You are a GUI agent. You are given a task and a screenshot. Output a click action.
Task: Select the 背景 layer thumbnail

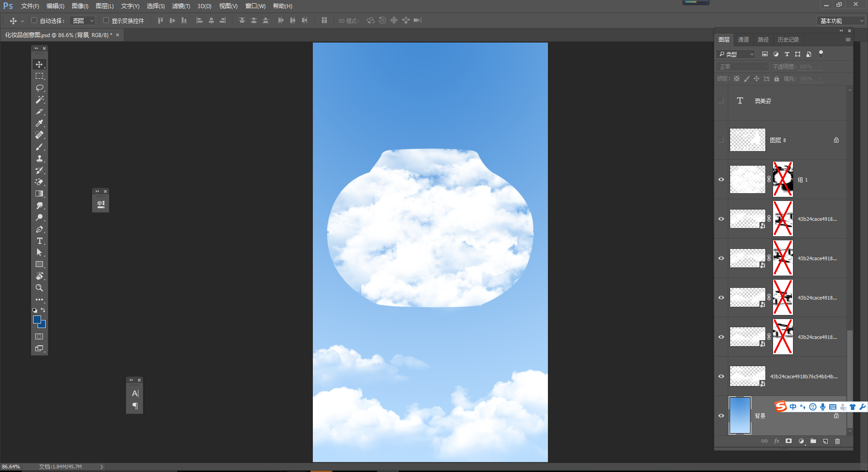(740, 415)
